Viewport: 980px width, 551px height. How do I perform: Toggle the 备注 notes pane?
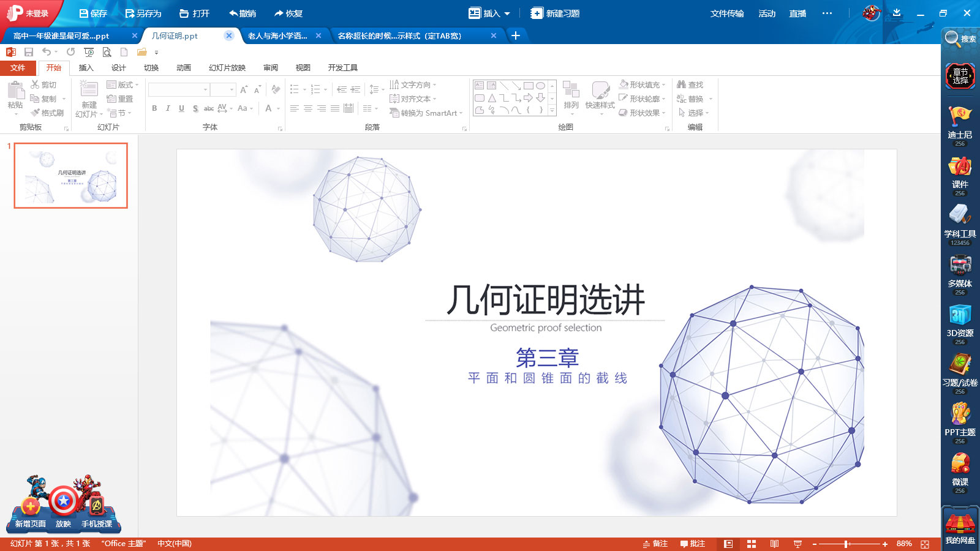pos(655,544)
